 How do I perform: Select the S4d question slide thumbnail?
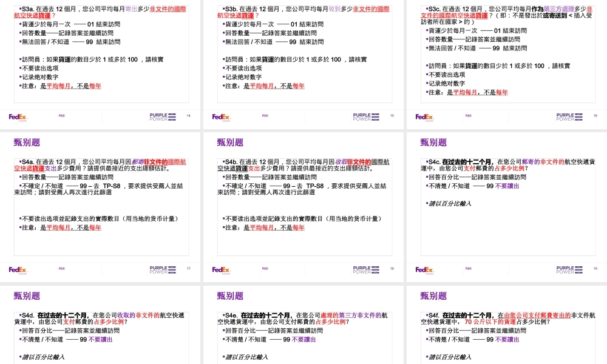(x=100, y=325)
